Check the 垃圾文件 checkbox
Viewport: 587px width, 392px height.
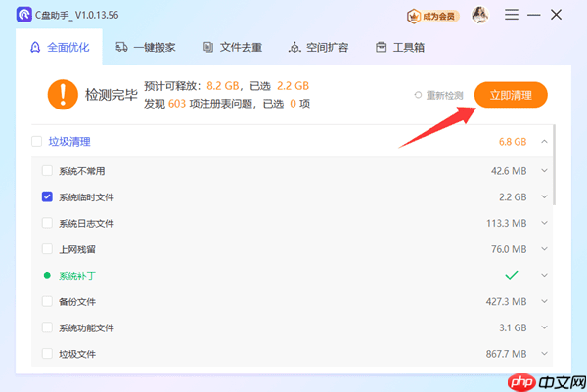coord(47,354)
